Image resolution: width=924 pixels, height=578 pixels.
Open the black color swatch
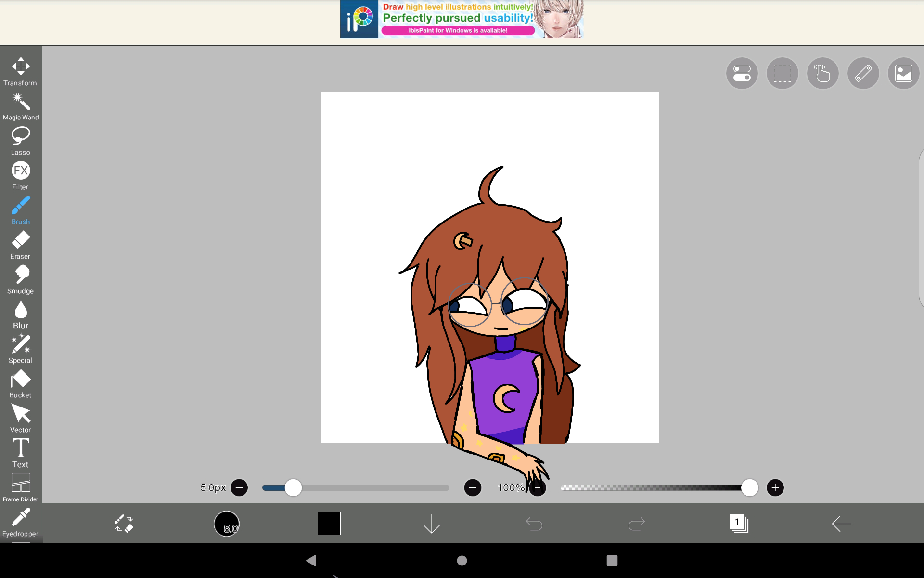(x=329, y=524)
